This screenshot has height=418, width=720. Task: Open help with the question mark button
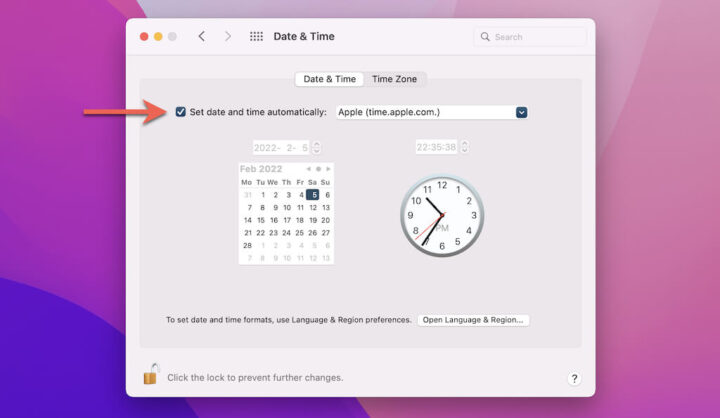click(574, 378)
